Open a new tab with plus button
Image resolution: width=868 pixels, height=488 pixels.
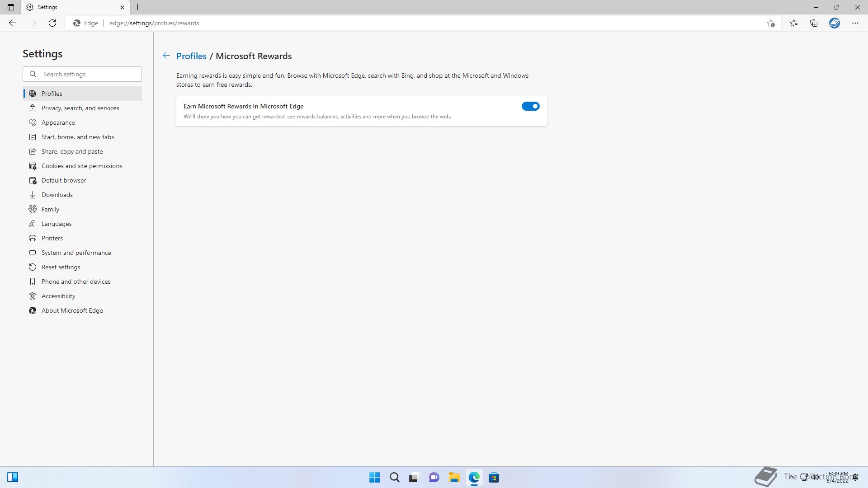tap(138, 7)
